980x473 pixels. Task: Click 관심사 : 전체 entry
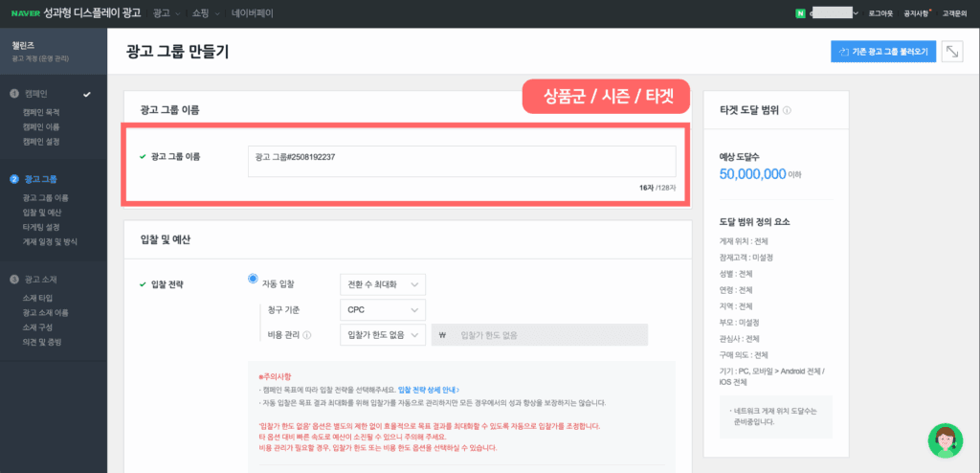point(740,339)
